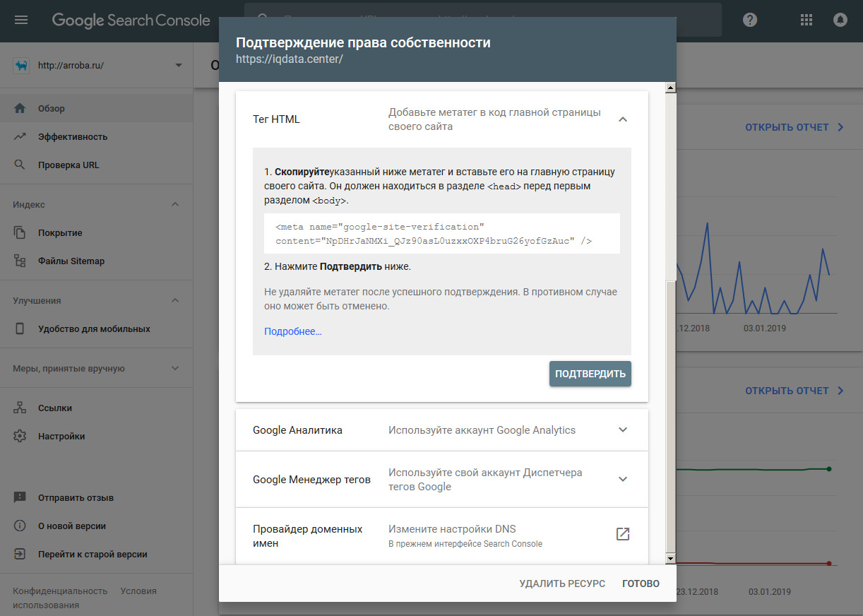Image resolution: width=863 pixels, height=616 pixels.
Task: Click the trend icon beside Эффективность
Action: coord(20,136)
